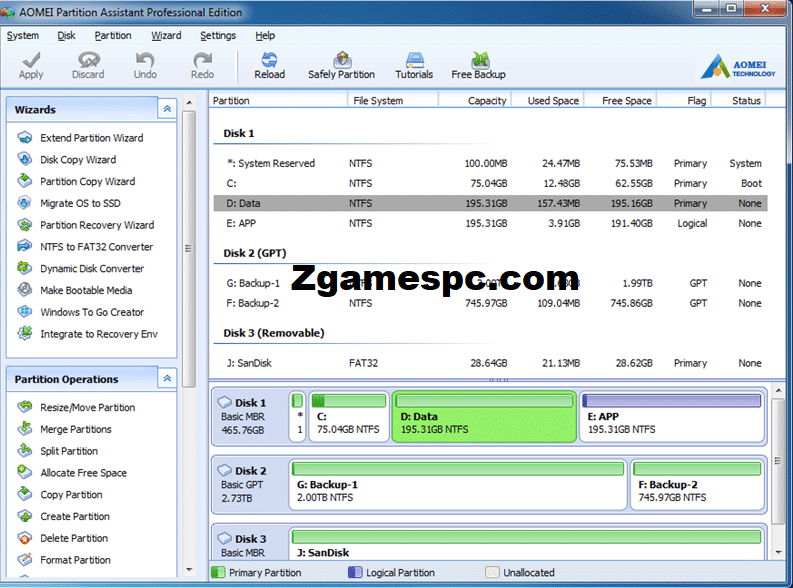Select Copy Partition operation
This screenshot has width=793, height=588.
(x=71, y=494)
